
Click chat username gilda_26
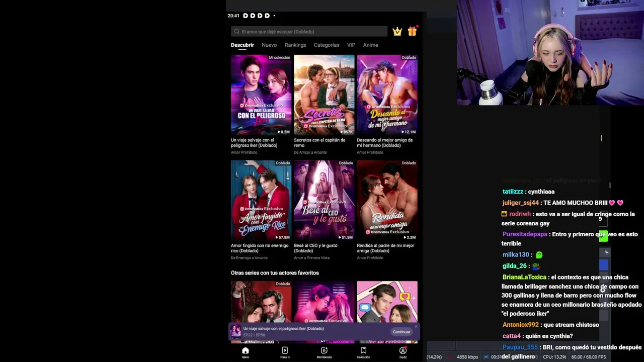514,266
